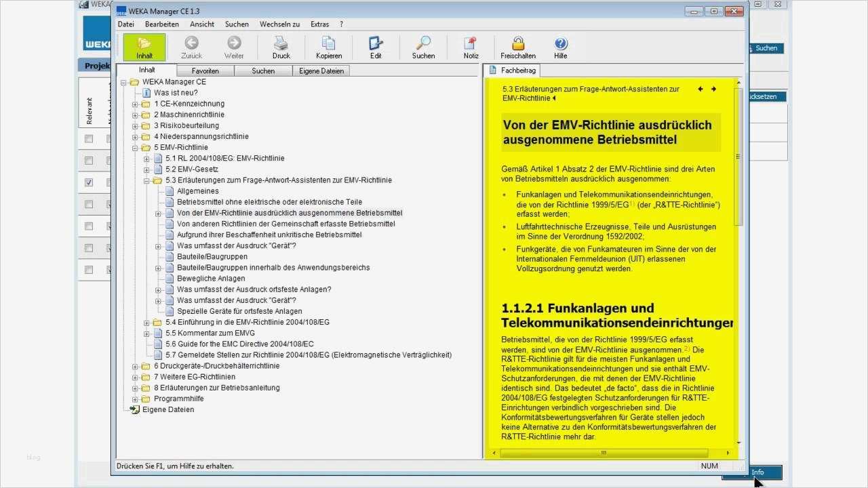
Task: Click the left arrow in the Fachbeitrag header
Action: tap(700, 89)
